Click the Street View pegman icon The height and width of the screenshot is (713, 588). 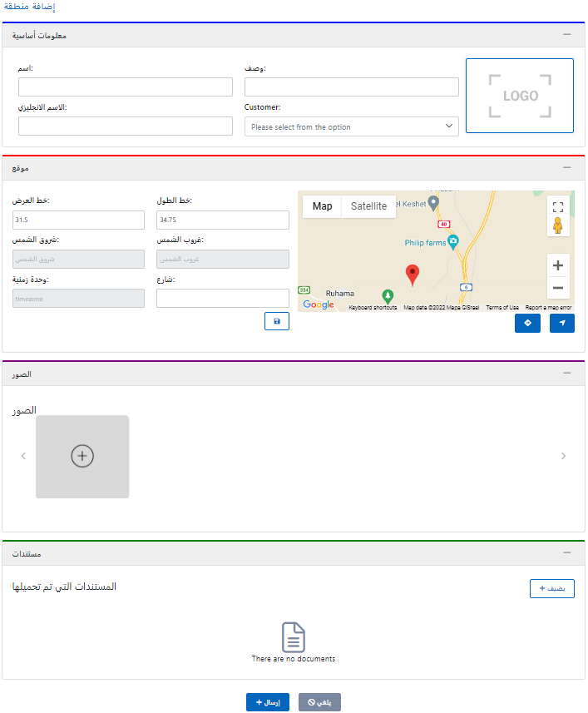click(x=558, y=227)
